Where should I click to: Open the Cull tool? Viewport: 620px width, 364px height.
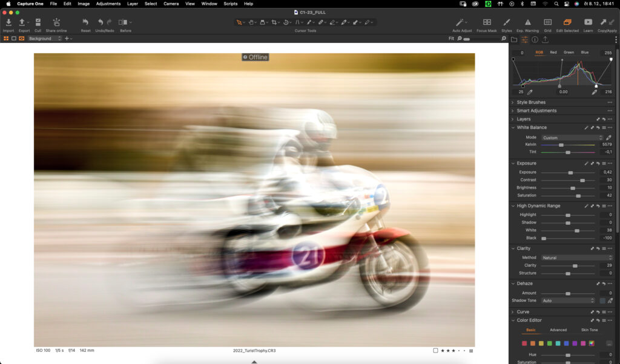[38, 22]
